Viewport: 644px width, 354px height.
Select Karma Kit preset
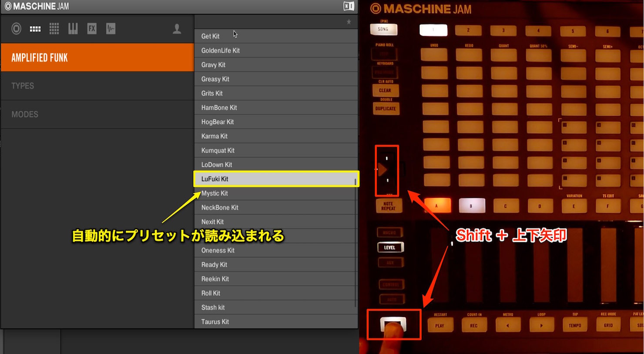point(276,136)
